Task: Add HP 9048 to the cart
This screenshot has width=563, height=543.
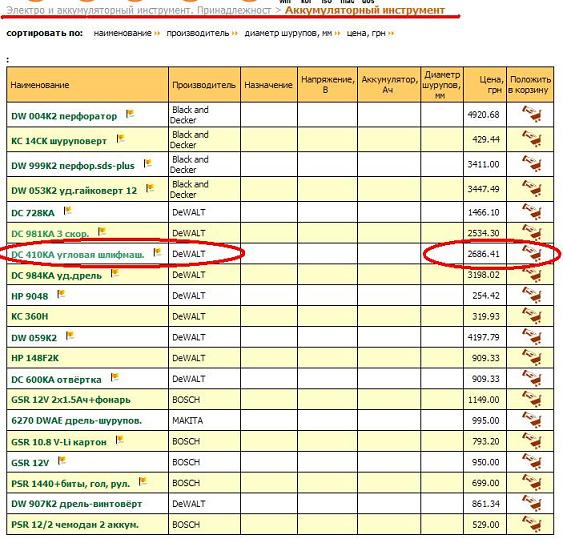Action: (531, 295)
